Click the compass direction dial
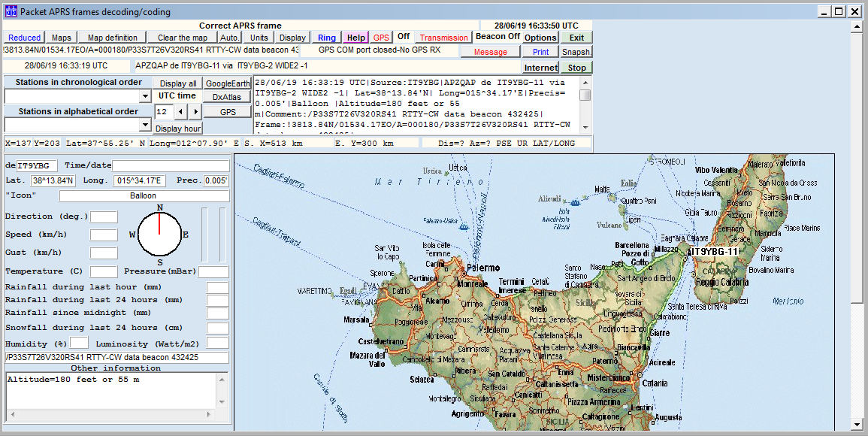Viewport: 868px width, 436px height. 159,235
